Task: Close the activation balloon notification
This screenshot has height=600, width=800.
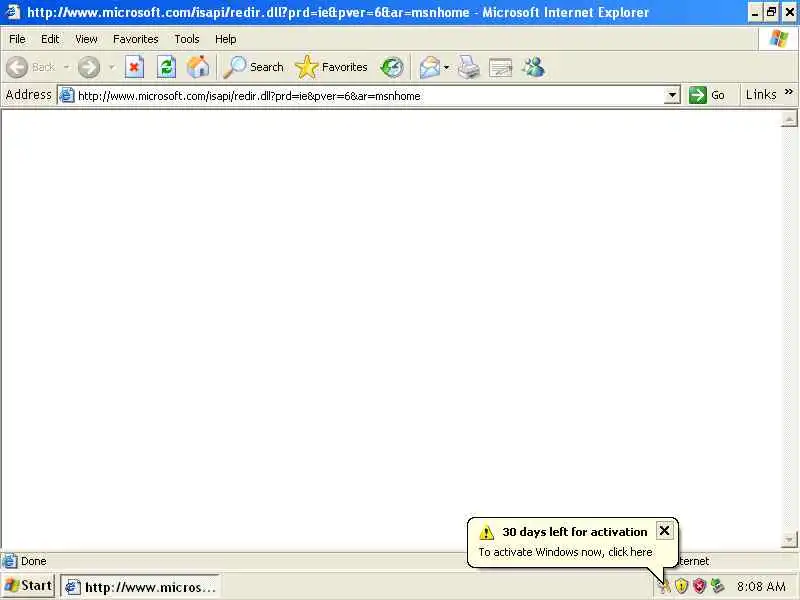Action: pos(664,531)
